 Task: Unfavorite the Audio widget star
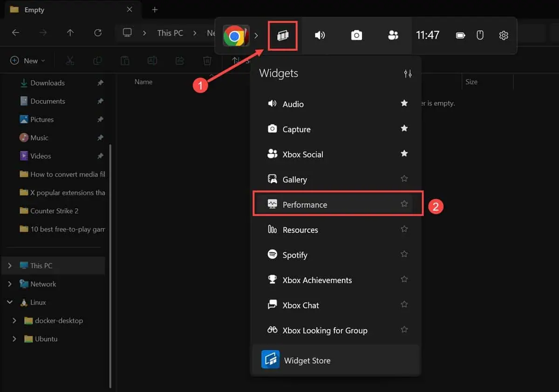tap(404, 103)
